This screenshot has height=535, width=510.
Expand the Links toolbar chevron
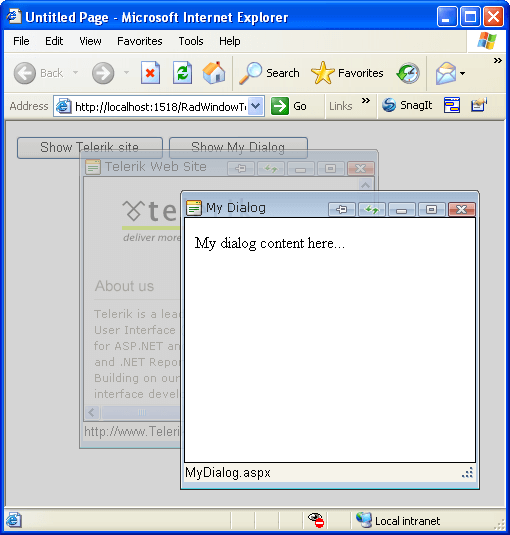click(366, 101)
